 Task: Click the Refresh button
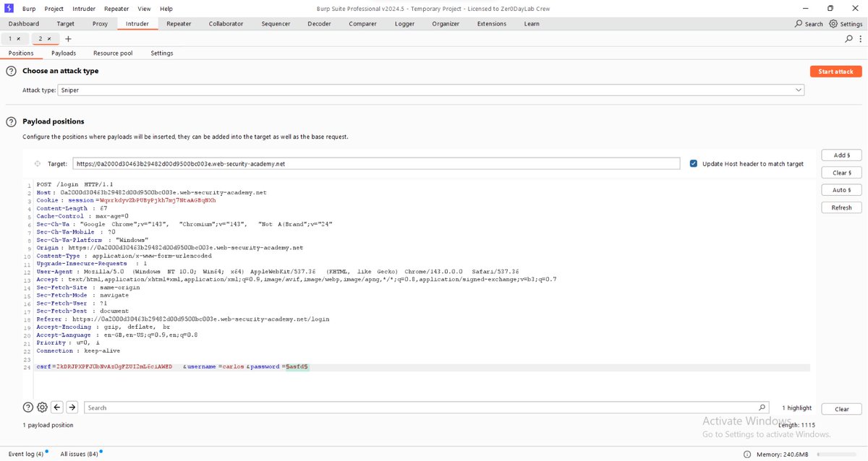(842, 207)
